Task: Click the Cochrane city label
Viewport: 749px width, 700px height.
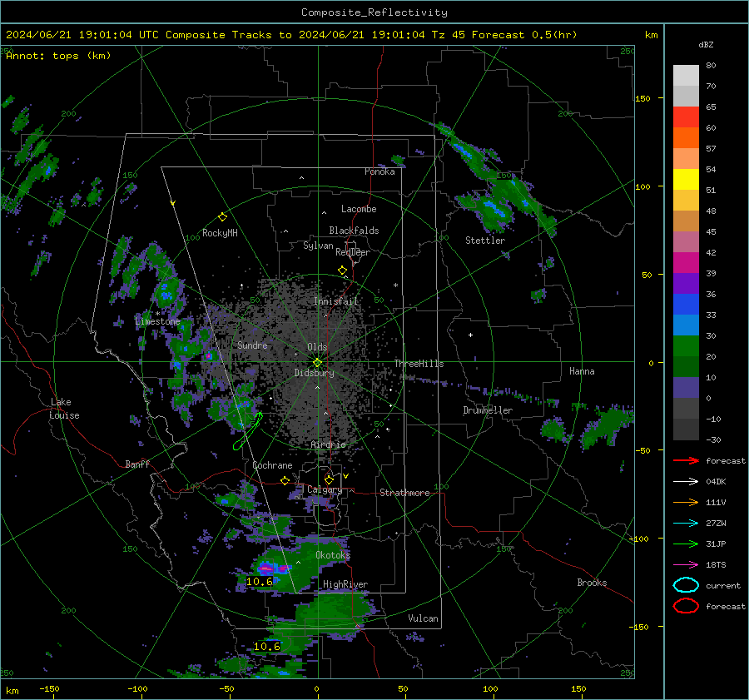Action: point(272,465)
